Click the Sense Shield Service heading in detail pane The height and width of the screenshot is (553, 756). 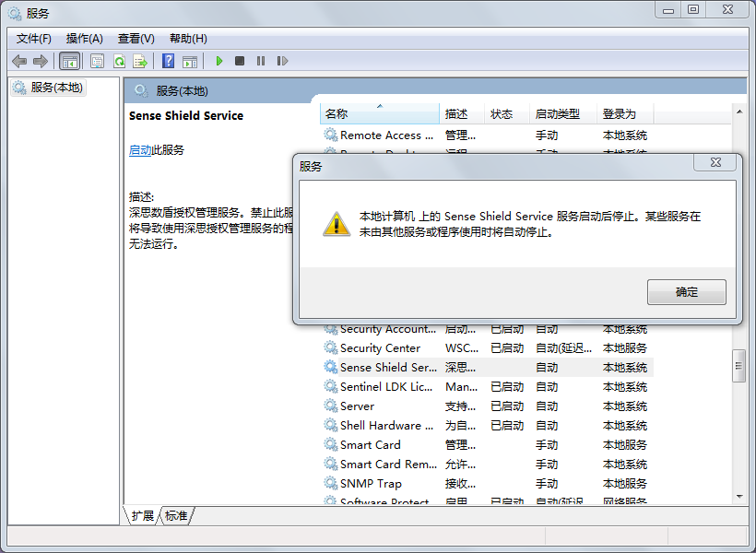186,116
